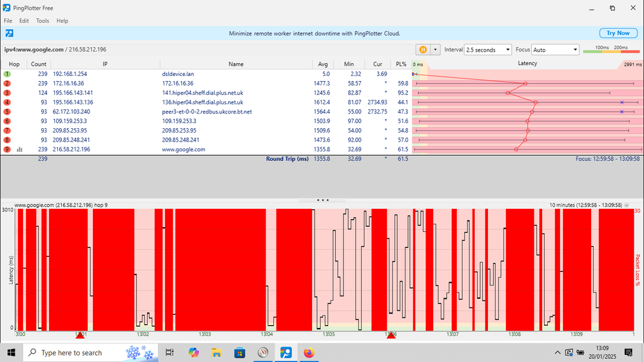
Task: Open the Interval 2.5 seconds dropdown
Action: pos(488,50)
